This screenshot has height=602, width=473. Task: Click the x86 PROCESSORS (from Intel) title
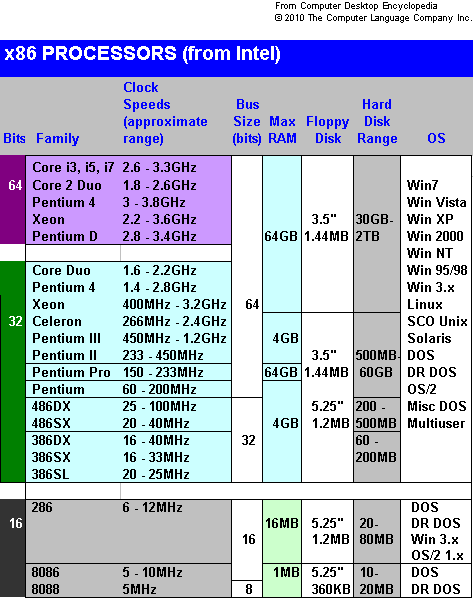coord(142,54)
